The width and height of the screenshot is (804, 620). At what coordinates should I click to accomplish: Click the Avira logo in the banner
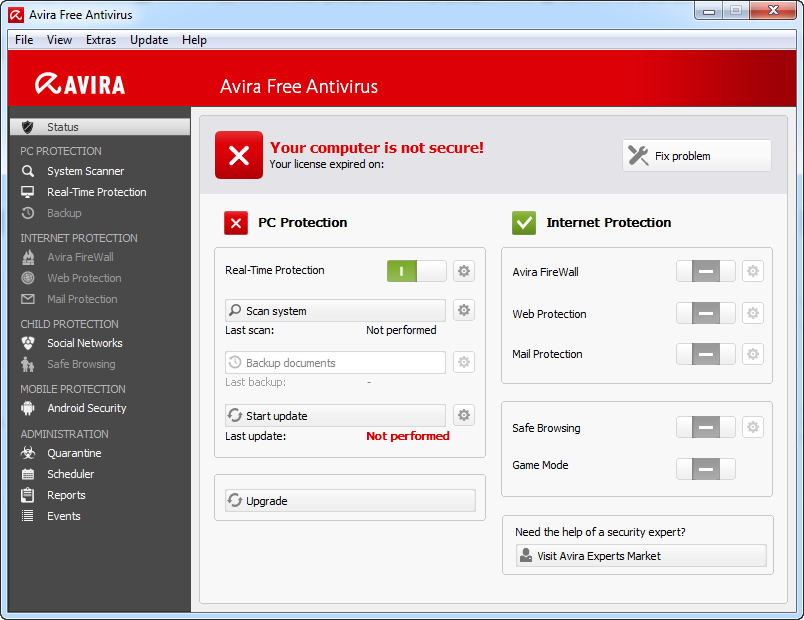tap(80, 84)
